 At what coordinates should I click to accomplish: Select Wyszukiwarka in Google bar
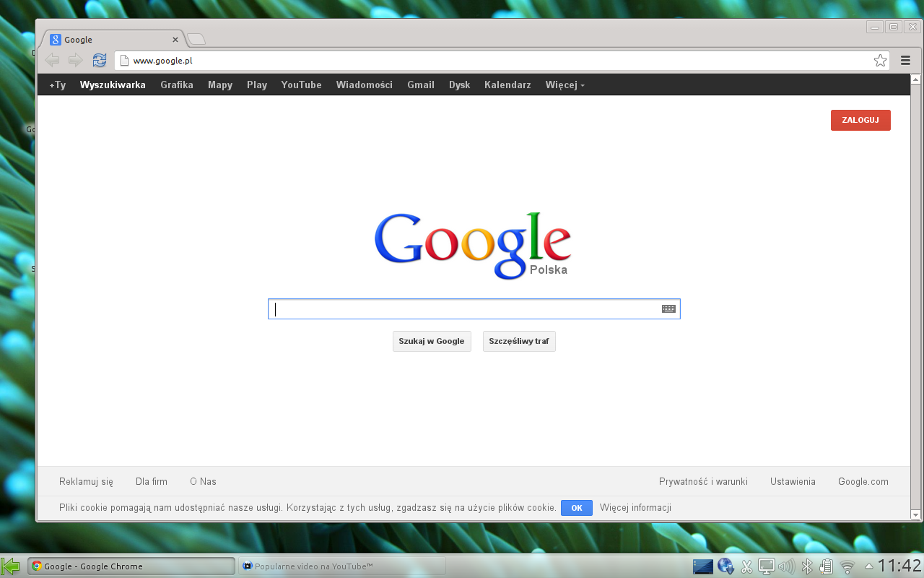coord(113,85)
